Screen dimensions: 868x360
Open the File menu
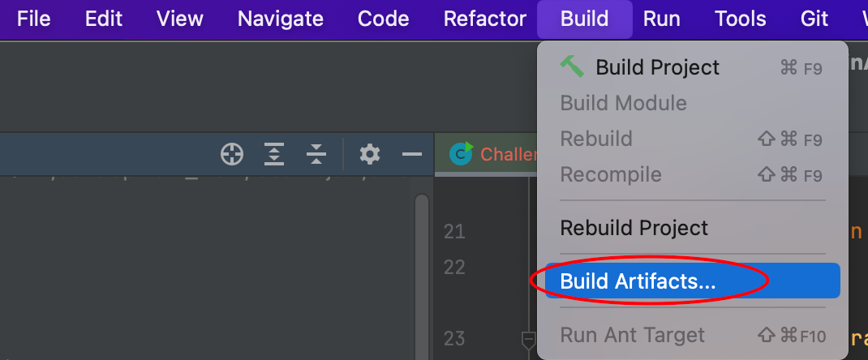pos(34,19)
